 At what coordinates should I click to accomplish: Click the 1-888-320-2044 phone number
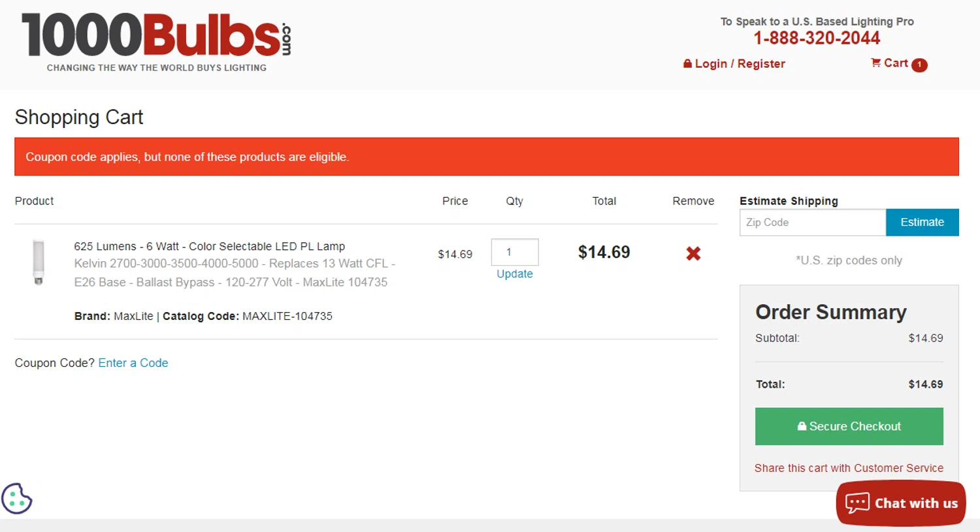click(x=817, y=39)
